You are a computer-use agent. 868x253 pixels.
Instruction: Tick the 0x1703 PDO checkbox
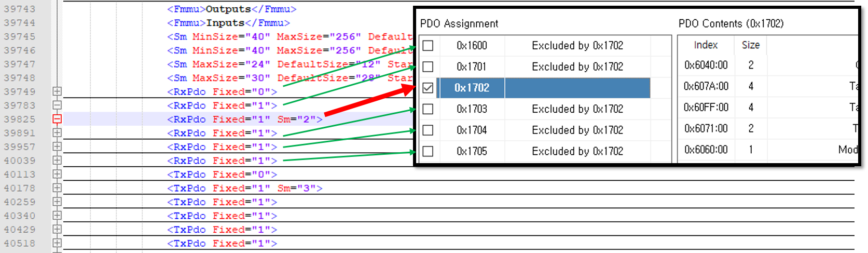pos(428,109)
